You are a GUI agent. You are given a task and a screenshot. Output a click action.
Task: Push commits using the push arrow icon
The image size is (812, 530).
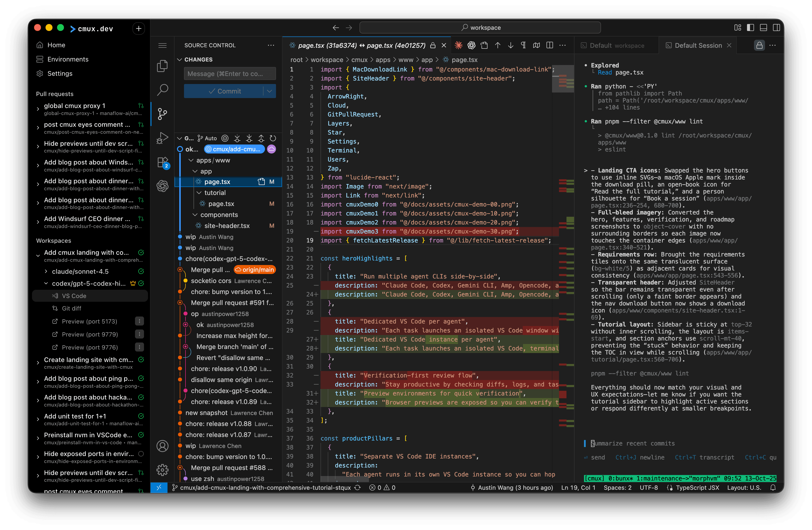click(x=261, y=138)
